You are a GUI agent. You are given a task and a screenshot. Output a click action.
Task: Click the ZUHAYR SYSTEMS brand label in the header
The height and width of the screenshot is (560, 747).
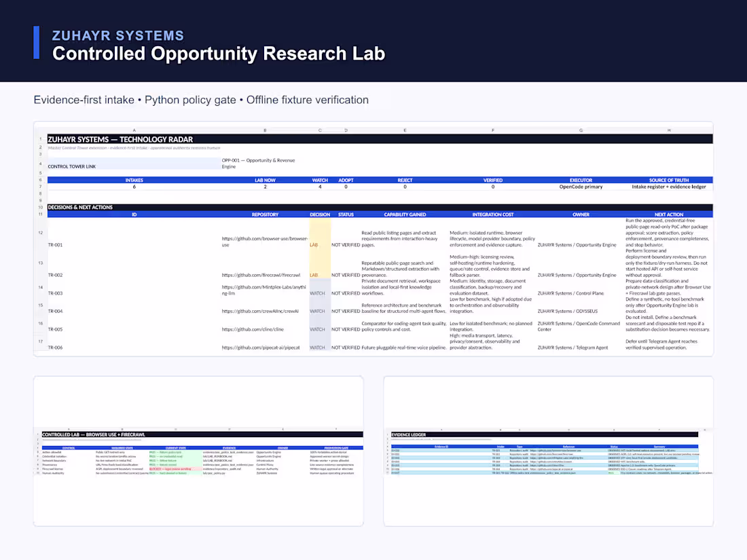(117, 35)
